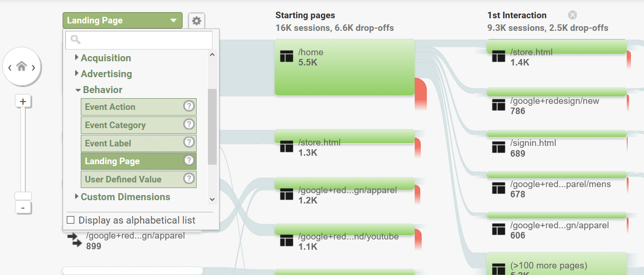Click help icon beside User Defined Value
This screenshot has height=275, width=644.
[x=189, y=179]
